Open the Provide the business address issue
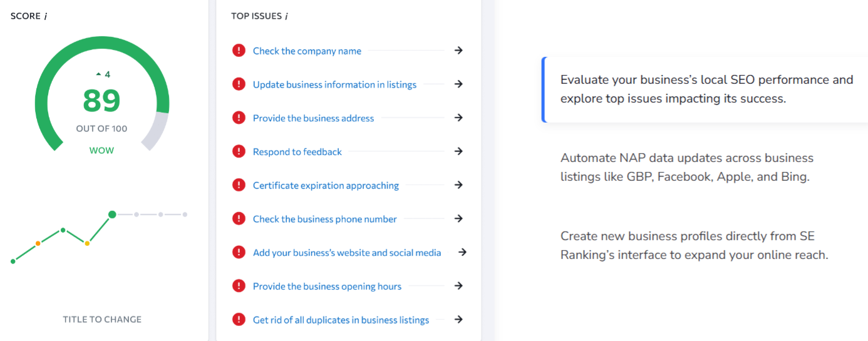The image size is (868, 341). point(313,118)
